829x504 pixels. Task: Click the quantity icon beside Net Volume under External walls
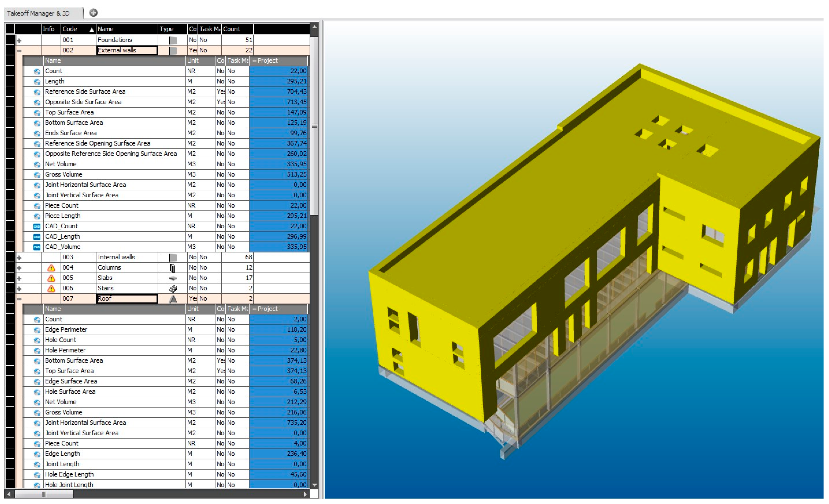37,164
